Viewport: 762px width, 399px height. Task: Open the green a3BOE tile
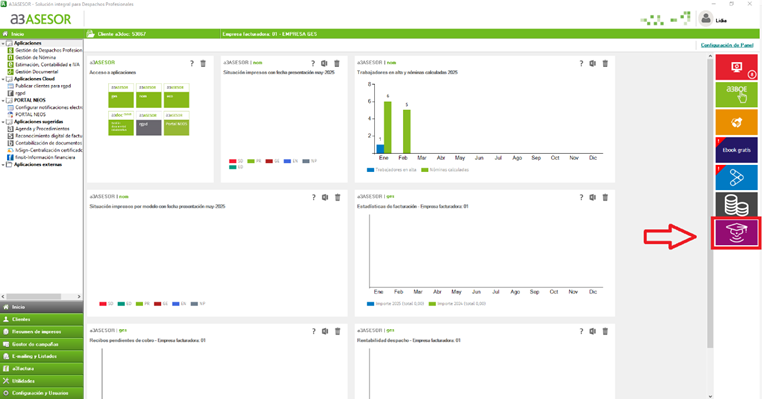[736, 94]
